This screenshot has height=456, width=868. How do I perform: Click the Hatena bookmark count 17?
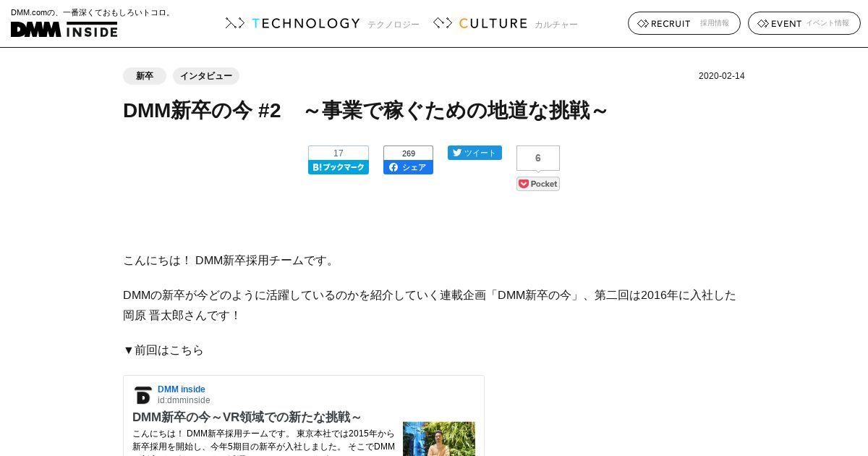[x=339, y=153]
